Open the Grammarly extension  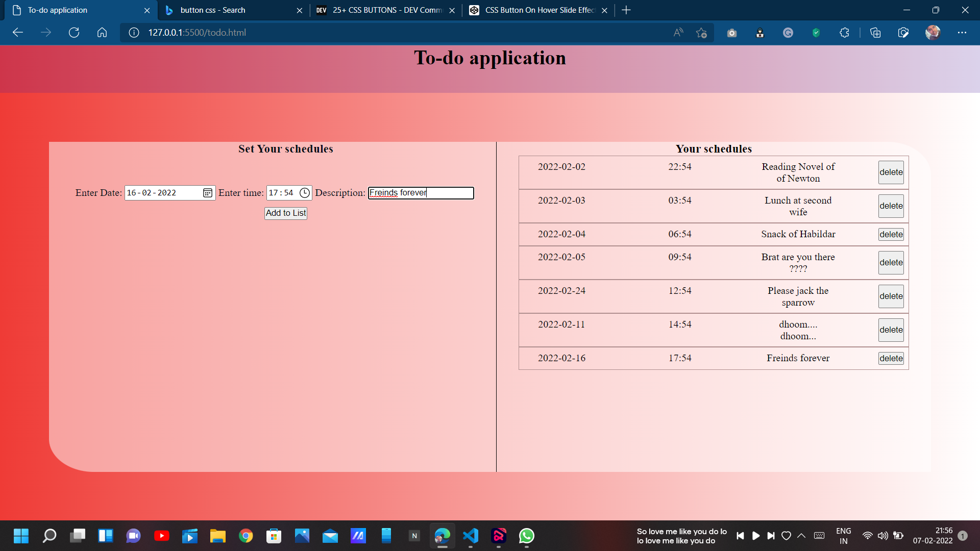click(788, 33)
